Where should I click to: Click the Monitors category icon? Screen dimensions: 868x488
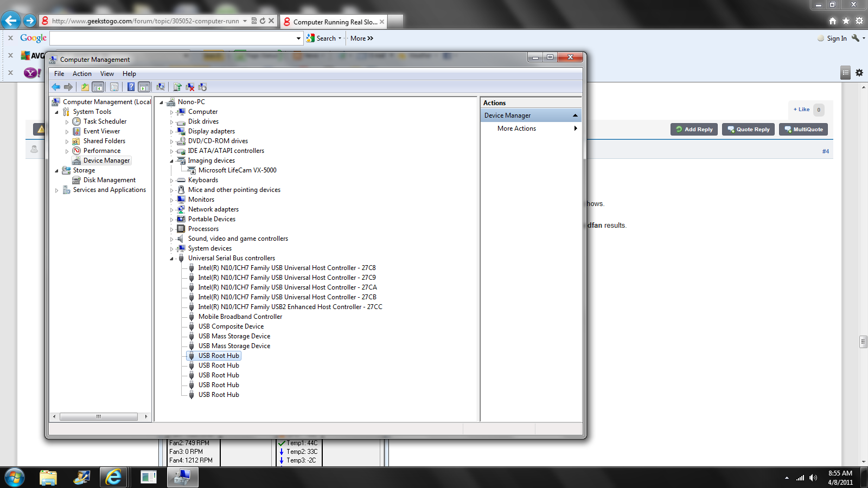[x=181, y=200]
